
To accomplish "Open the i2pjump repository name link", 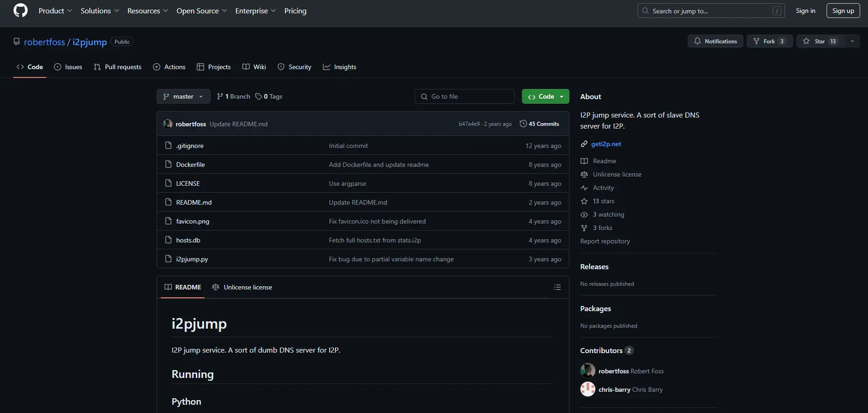I will 89,41.
